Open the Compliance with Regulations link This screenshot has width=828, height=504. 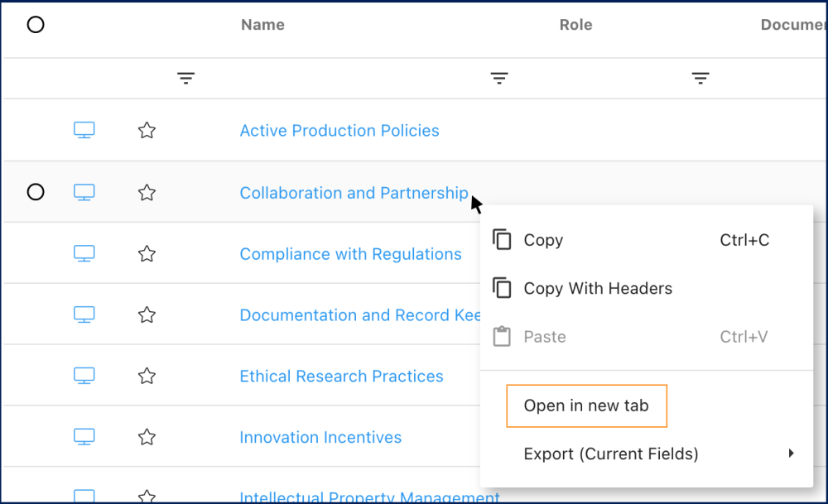[350, 254]
